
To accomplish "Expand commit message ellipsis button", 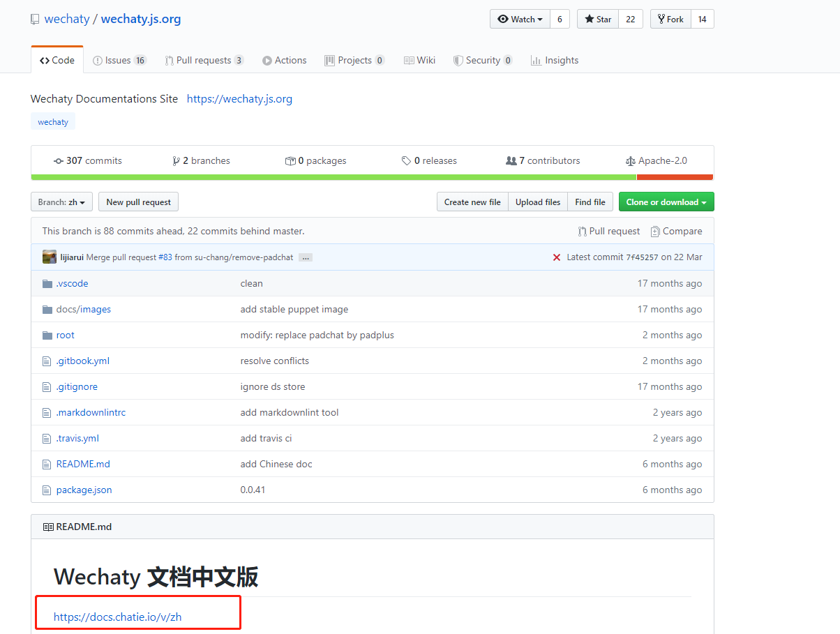I will tap(306, 257).
